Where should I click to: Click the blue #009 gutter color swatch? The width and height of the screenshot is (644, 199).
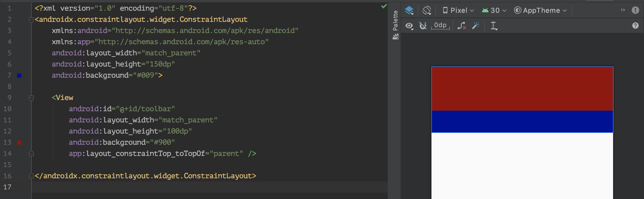tap(19, 76)
